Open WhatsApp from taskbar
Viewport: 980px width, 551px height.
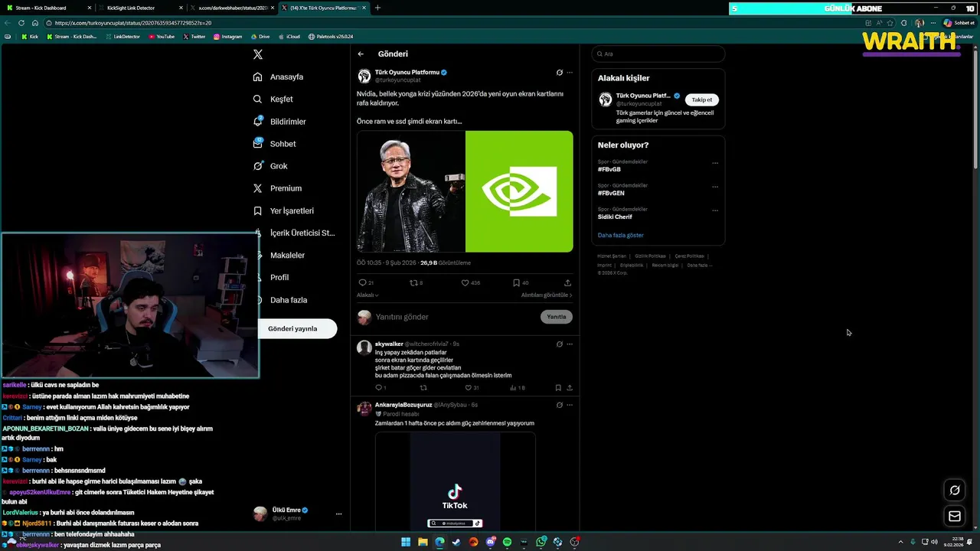click(541, 542)
